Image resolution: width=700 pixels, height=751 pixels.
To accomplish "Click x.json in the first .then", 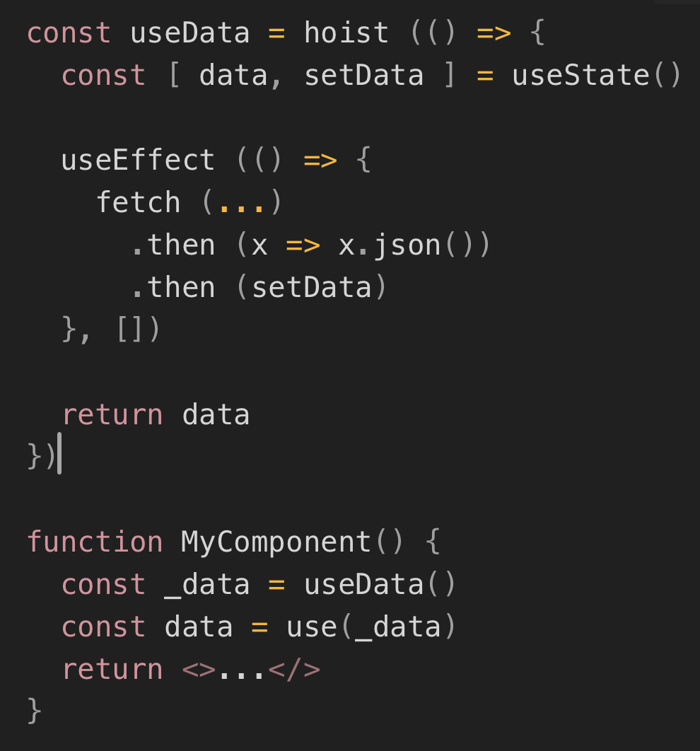I will [389, 245].
